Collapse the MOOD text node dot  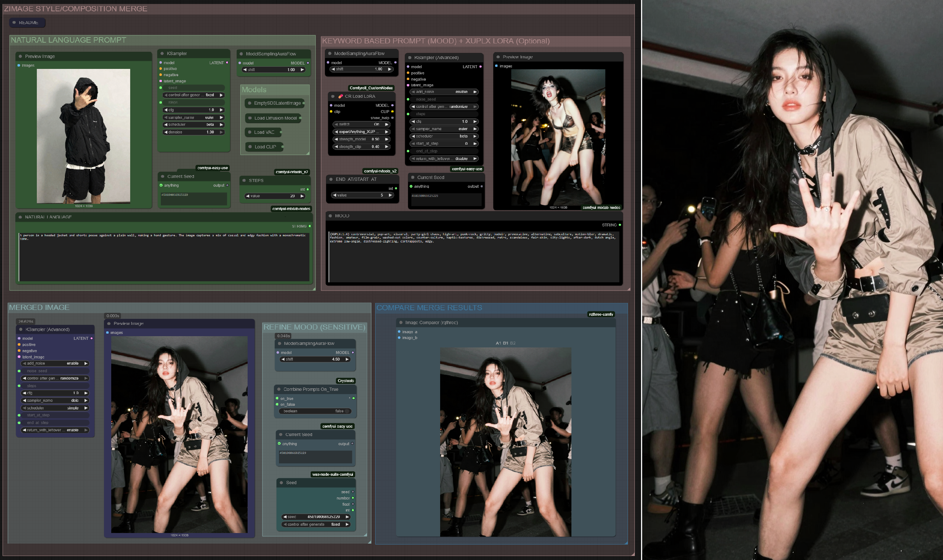tap(330, 216)
